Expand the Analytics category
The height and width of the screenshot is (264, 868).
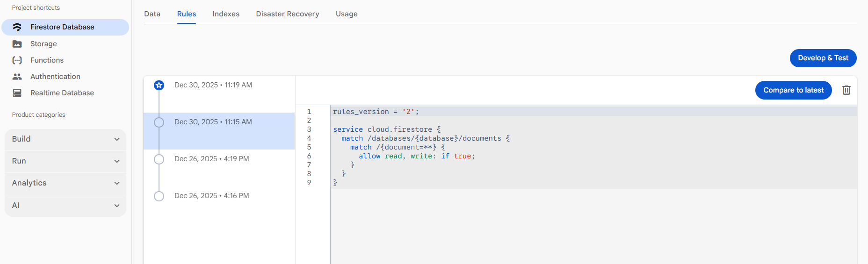(x=65, y=183)
